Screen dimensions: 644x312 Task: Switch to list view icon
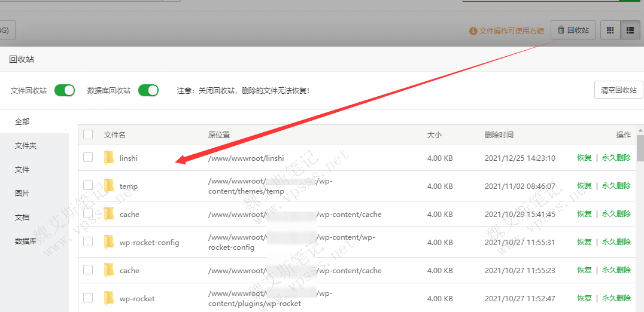630,30
